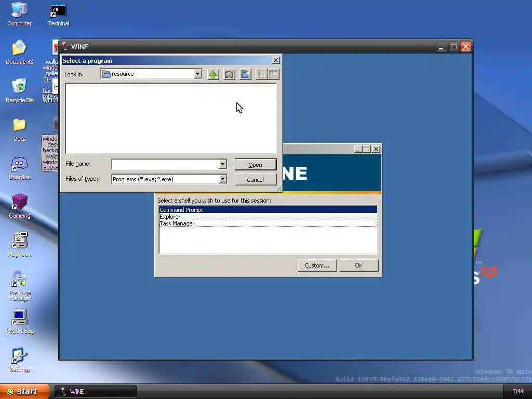Open the Recycle Bin icon

pyautogui.click(x=19, y=91)
